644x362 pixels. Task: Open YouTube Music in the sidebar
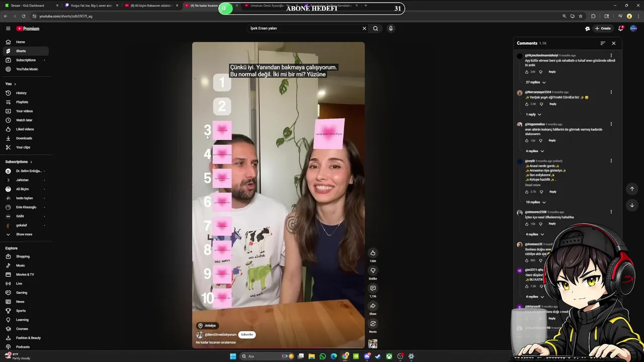(25, 69)
